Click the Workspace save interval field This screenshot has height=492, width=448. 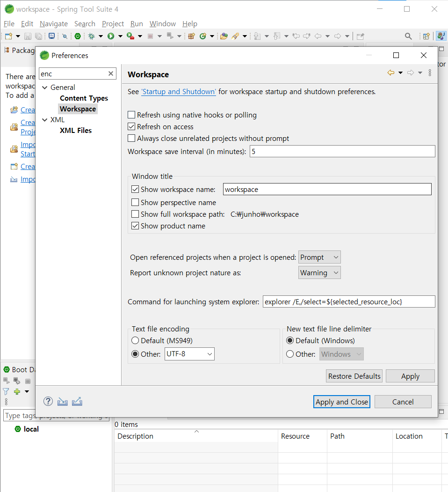pos(342,151)
